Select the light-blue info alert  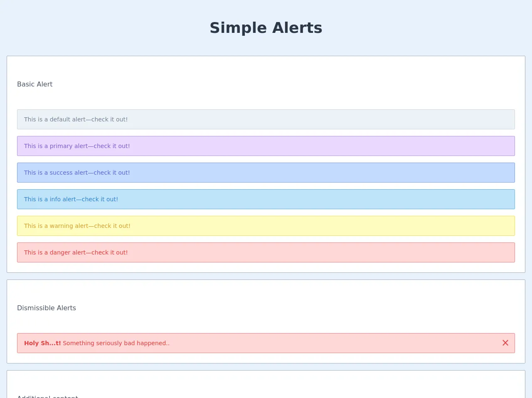point(266,199)
